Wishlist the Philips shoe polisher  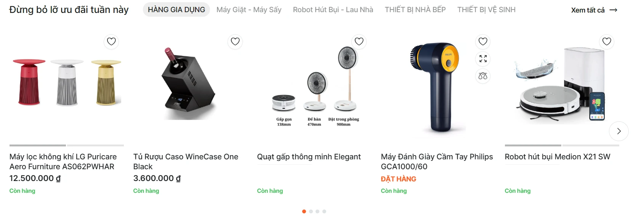coord(483,41)
